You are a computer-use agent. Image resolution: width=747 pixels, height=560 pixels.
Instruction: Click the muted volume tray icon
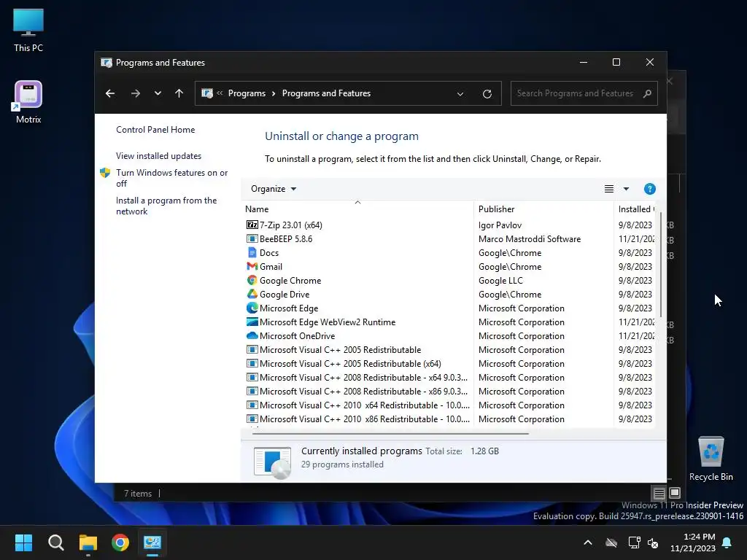653,542
